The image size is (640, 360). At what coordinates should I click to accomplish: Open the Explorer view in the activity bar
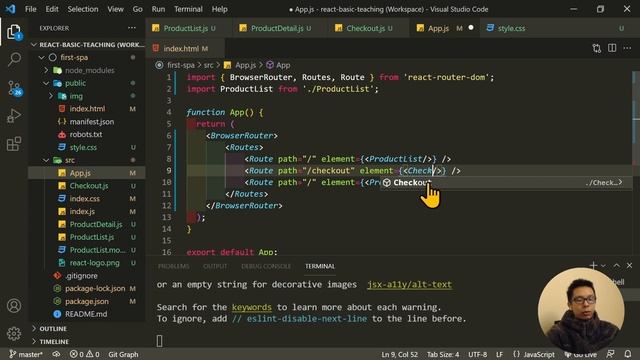pos(14,32)
